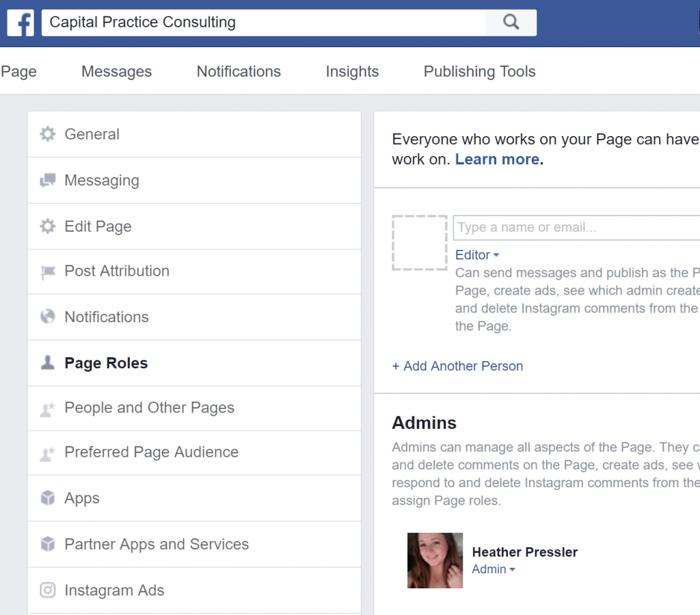This screenshot has width=700, height=615.
Task: Click the Edit Page gear icon
Action: pyautogui.click(x=48, y=226)
